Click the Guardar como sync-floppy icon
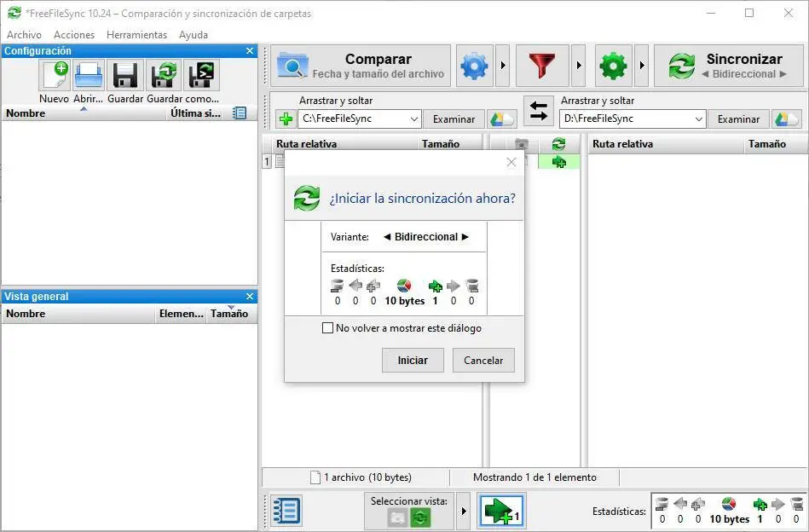Screen dimensions: 809x532 pos(164,75)
